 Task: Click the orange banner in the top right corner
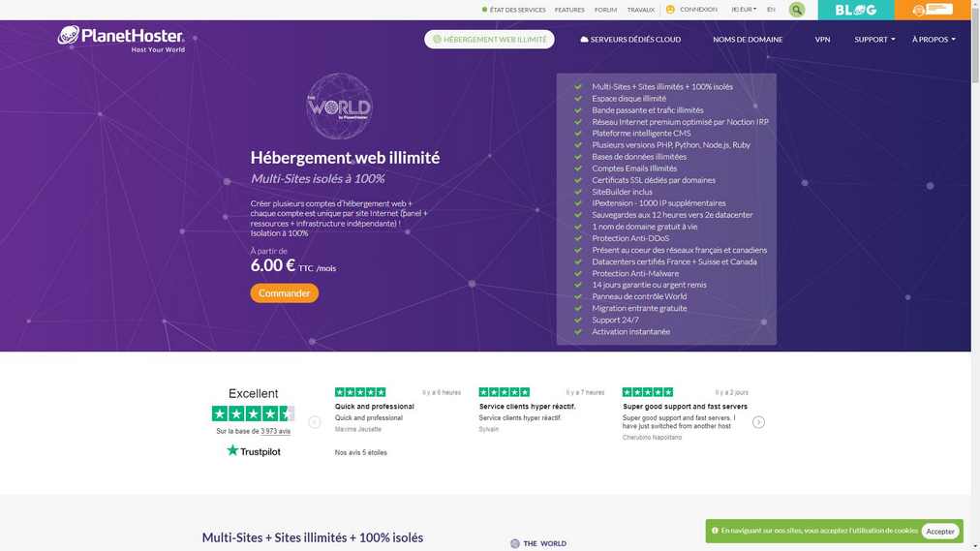[932, 10]
